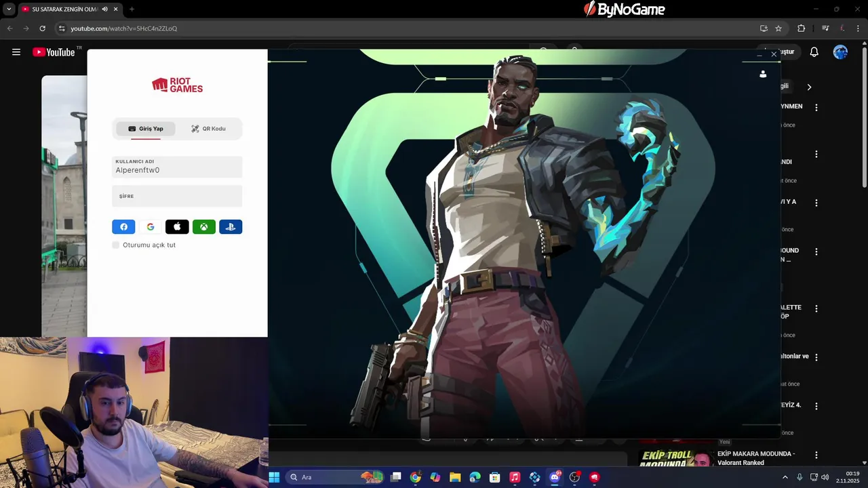Open the YouTube account avatar menu
Image resolution: width=868 pixels, height=488 pixels.
point(840,52)
